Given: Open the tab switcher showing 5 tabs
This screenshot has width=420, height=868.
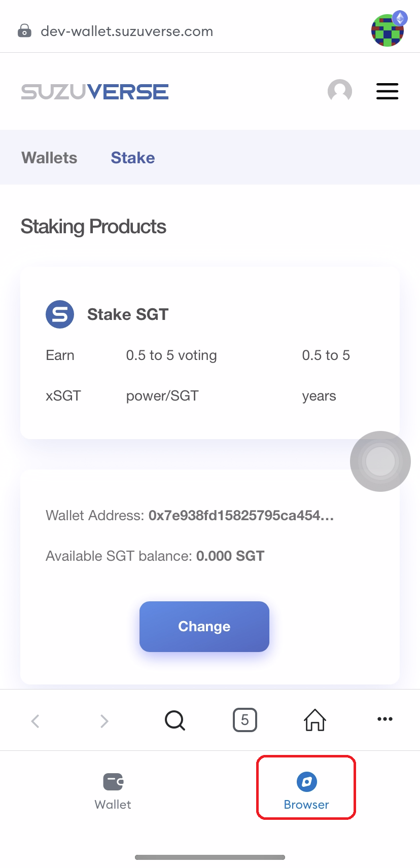Looking at the screenshot, I should 245,720.
